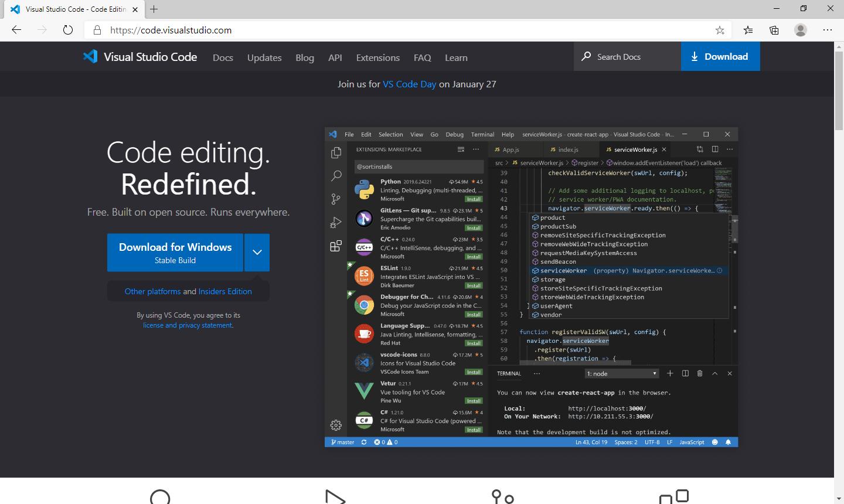Open the Updates page link
844x504 pixels.
264,57
